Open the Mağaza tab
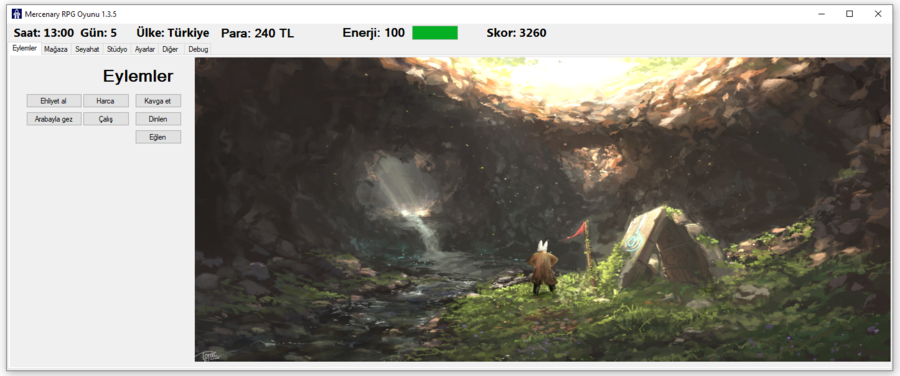The image size is (900, 376). [56, 49]
